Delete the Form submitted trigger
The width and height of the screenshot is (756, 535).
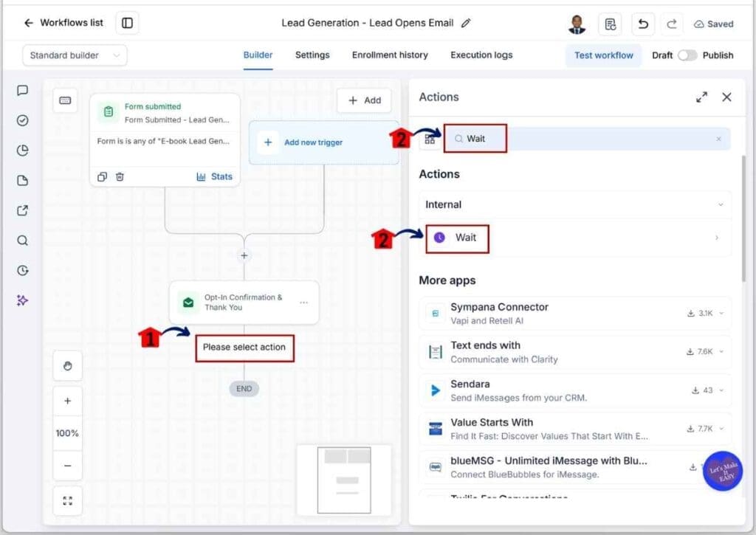[x=120, y=177]
